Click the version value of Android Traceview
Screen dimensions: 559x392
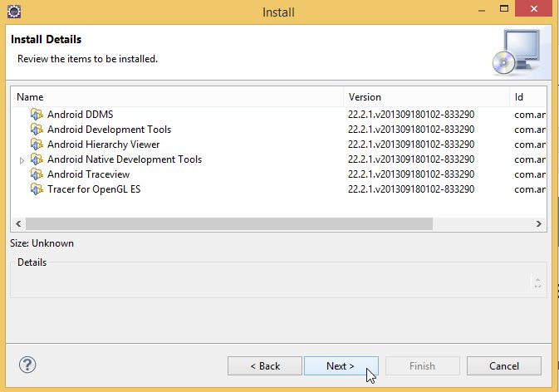click(x=411, y=174)
